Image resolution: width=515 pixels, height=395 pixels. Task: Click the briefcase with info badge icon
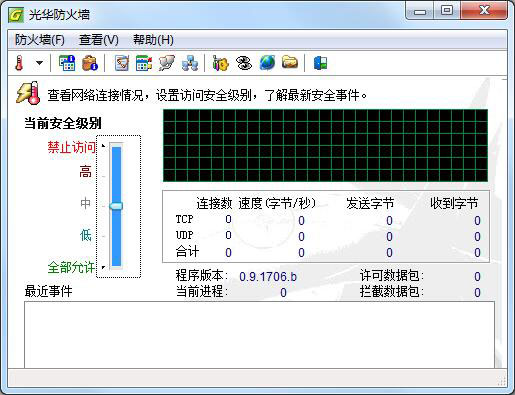(90, 63)
